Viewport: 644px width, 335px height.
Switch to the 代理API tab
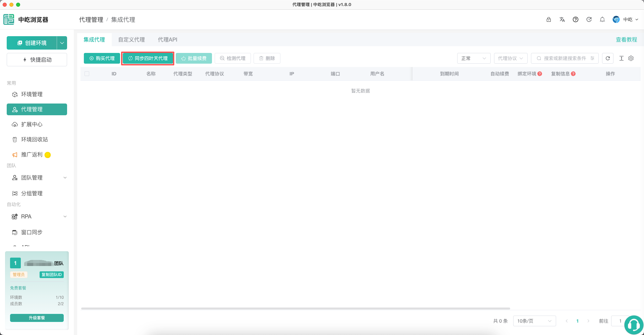tap(168, 40)
